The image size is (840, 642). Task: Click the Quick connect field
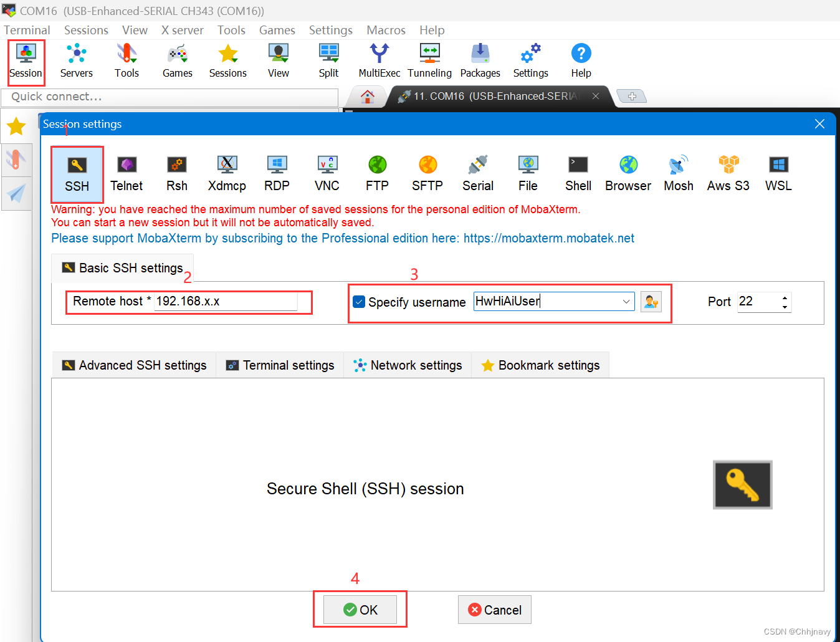169,97
